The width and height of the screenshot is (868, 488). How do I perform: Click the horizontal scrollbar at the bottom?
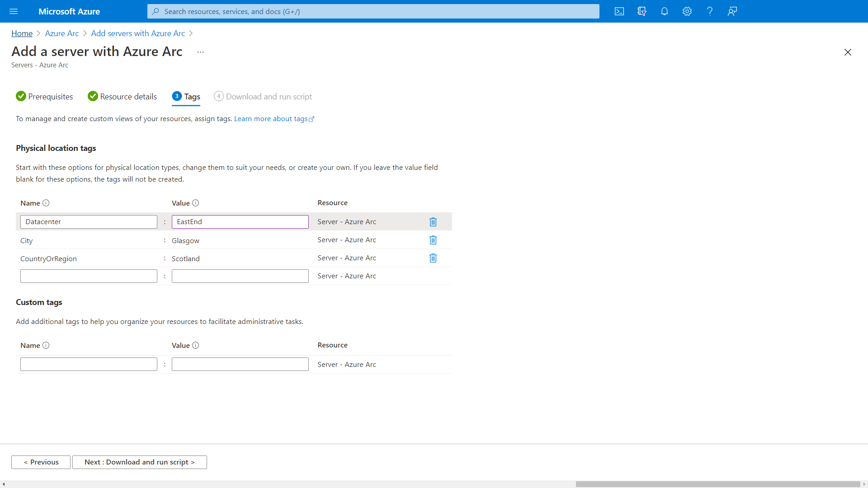click(x=717, y=484)
